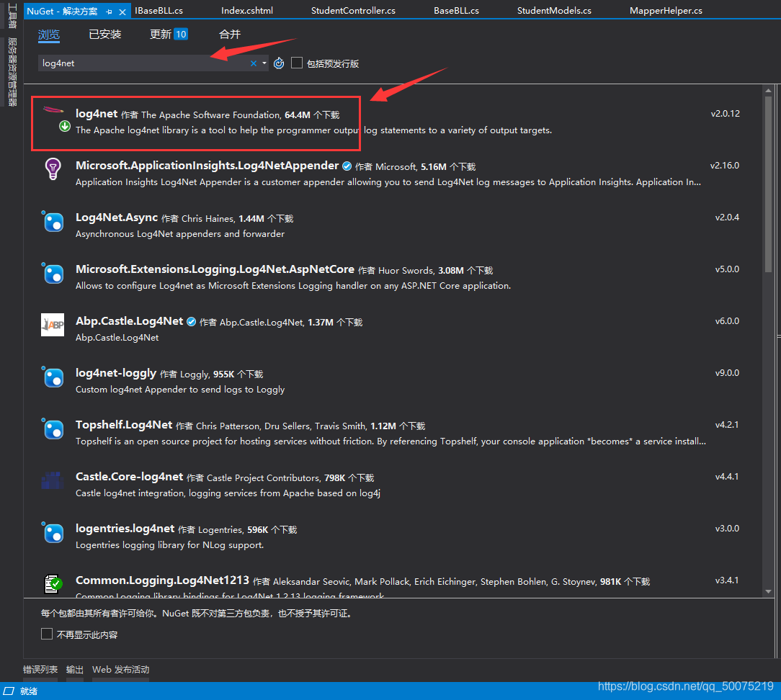Open the IBaseBLL.cs document tab
Screen dimensions: 781x700
[x=159, y=11]
